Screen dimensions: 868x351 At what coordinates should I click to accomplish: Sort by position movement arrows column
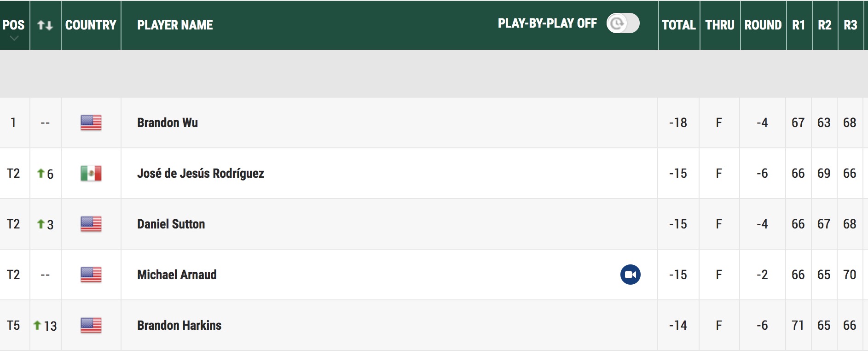pos(45,25)
